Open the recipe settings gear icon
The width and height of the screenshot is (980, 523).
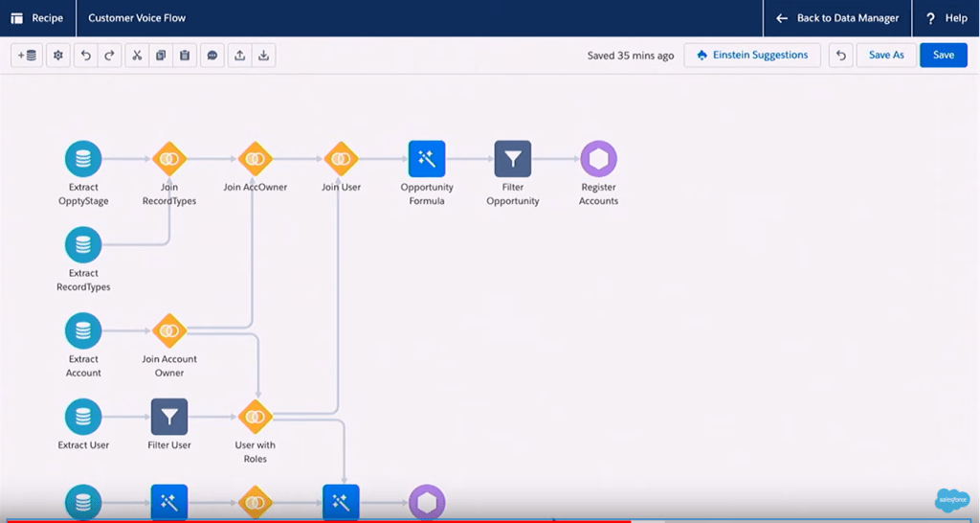(x=58, y=56)
